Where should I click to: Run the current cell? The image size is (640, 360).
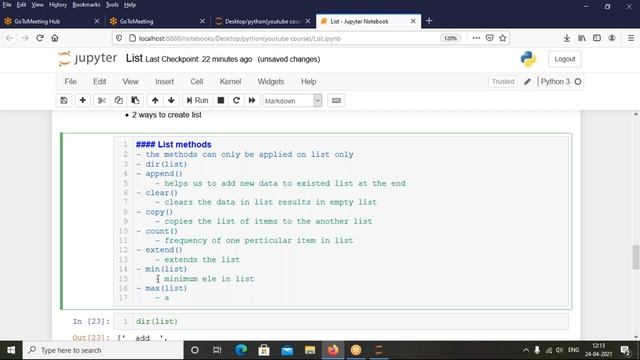[198, 100]
